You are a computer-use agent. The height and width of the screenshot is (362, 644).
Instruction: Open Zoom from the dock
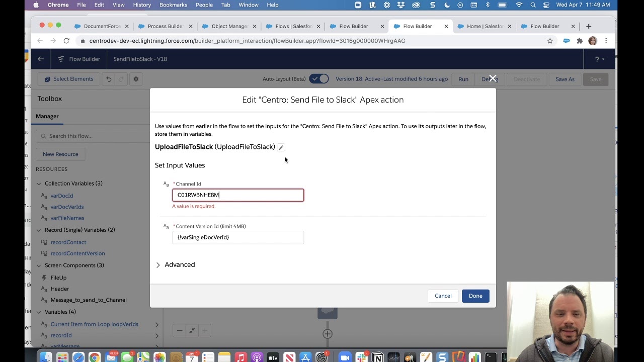point(345,357)
